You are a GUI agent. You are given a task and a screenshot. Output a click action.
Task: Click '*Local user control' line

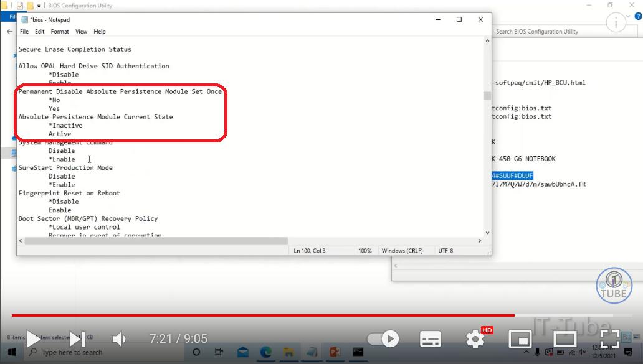(x=85, y=227)
